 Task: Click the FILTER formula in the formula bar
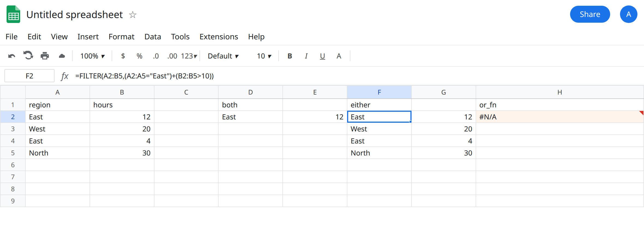144,76
